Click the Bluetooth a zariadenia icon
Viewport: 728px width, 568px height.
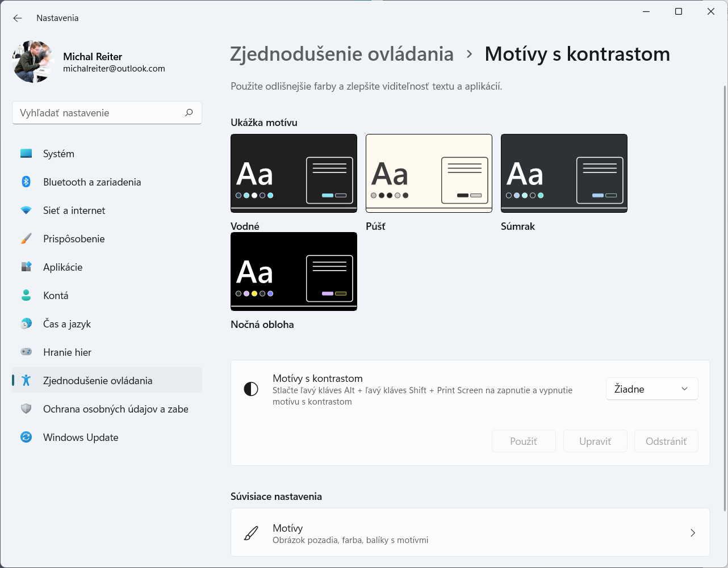26,182
